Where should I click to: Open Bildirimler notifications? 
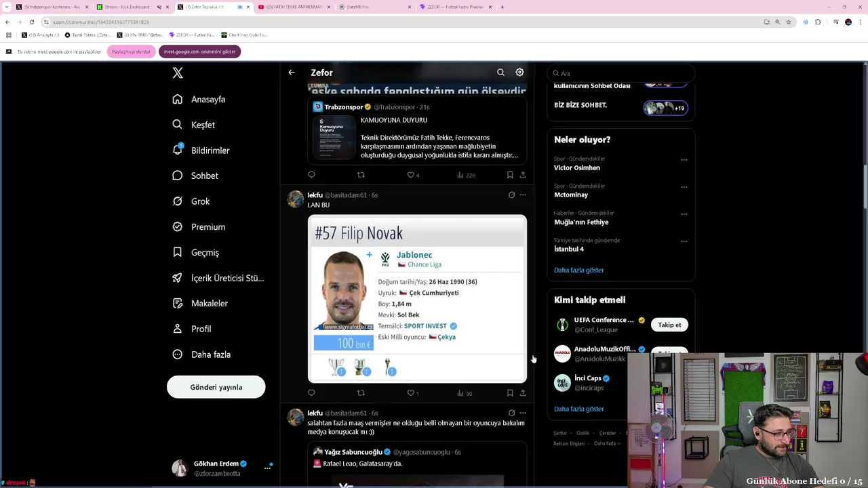coord(201,150)
